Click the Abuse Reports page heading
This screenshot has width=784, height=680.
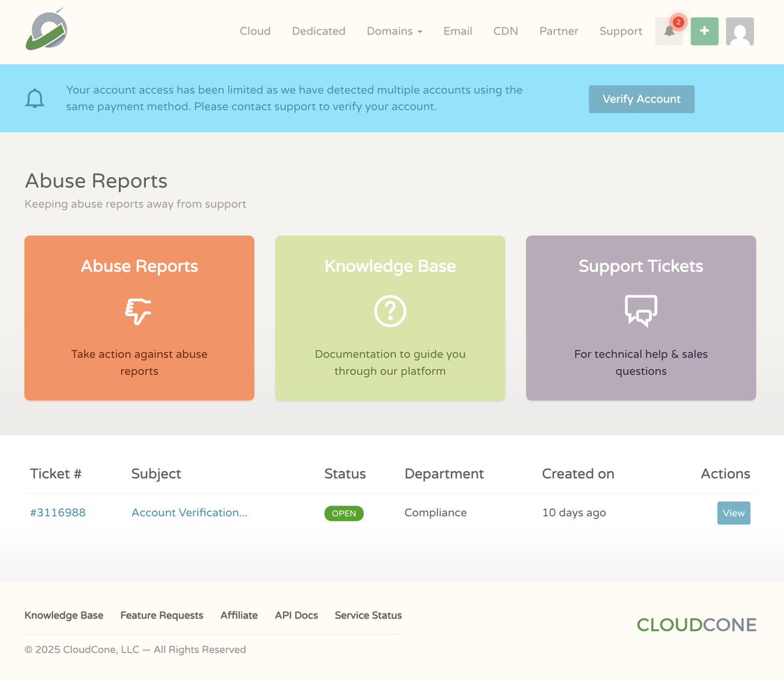96,181
